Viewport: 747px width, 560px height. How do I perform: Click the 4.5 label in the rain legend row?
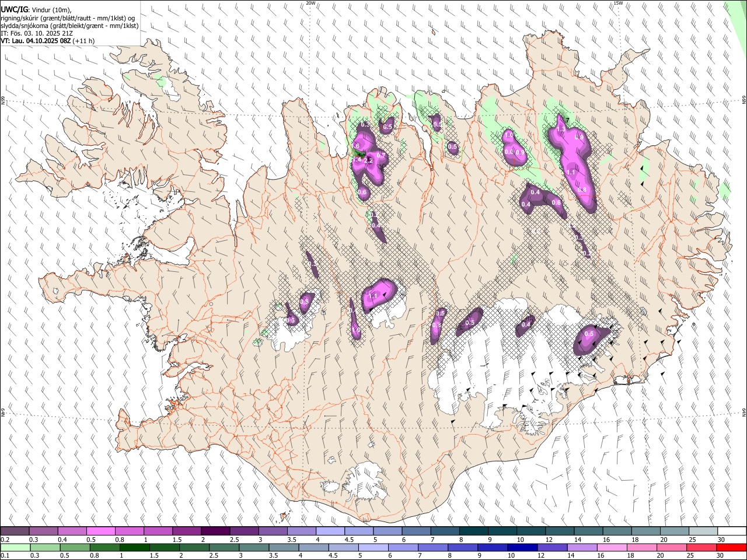[333, 556]
